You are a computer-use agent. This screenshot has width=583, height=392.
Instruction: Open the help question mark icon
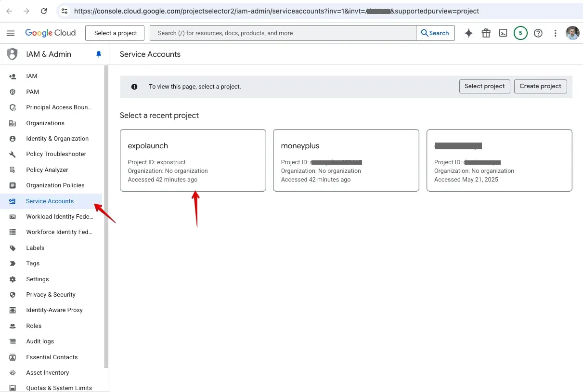[x=538, y=33]
